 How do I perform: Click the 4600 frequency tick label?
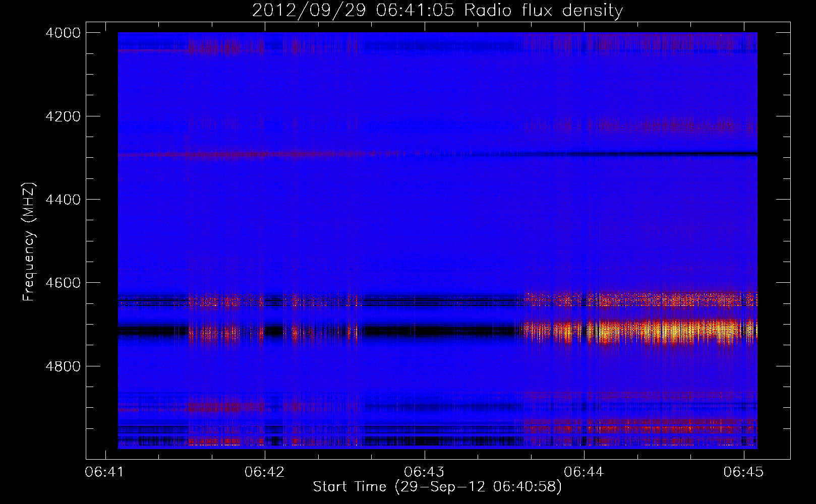coord(63,283)
